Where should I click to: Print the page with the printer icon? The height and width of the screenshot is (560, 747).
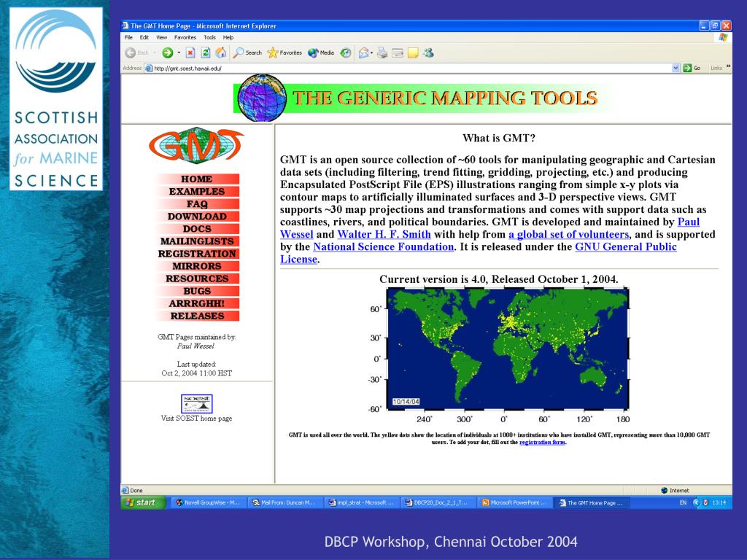click(382, 52)
